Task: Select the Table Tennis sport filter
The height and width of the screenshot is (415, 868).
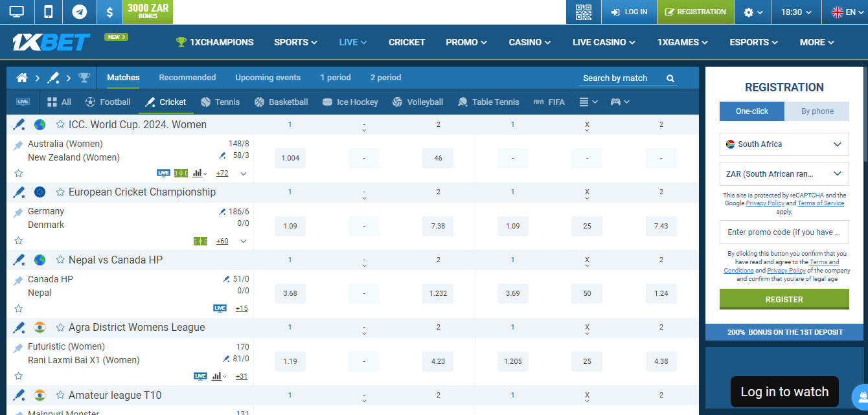Action: (488, 102)
